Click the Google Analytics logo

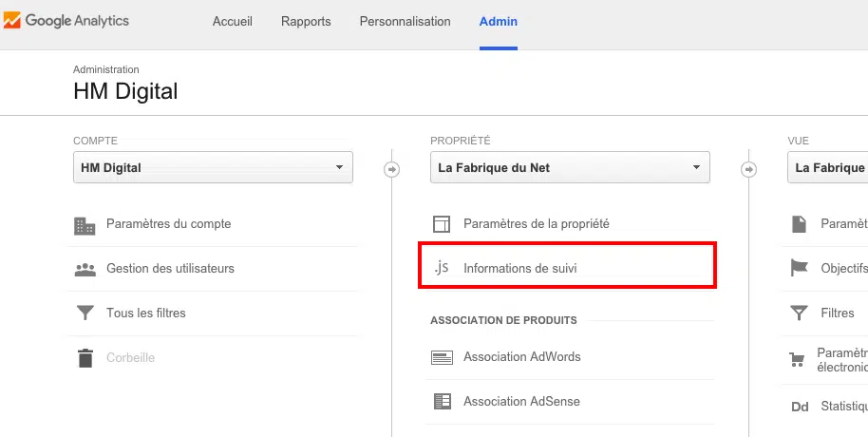tap(66, 21)
